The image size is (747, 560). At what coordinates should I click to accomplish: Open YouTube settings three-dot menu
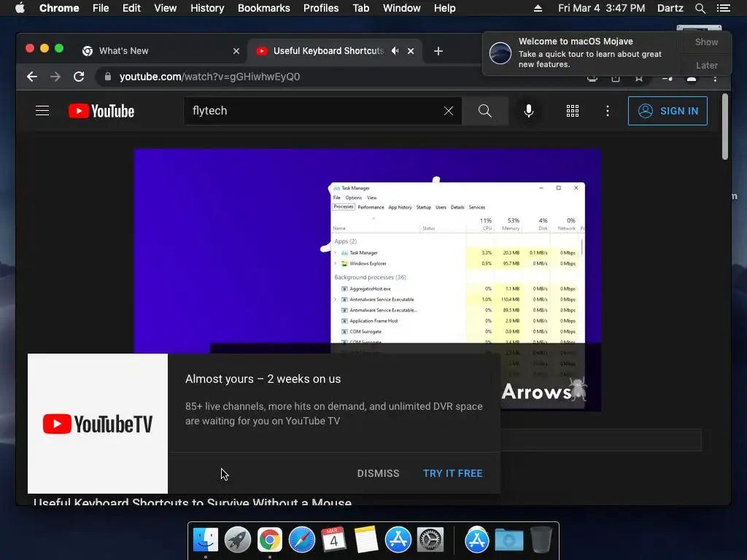click(607, 111)
